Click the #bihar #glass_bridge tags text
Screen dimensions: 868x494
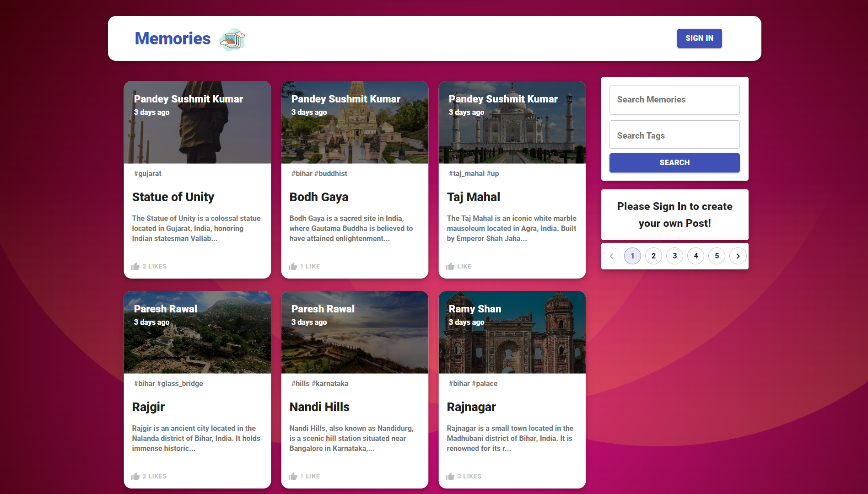[168, 383]
